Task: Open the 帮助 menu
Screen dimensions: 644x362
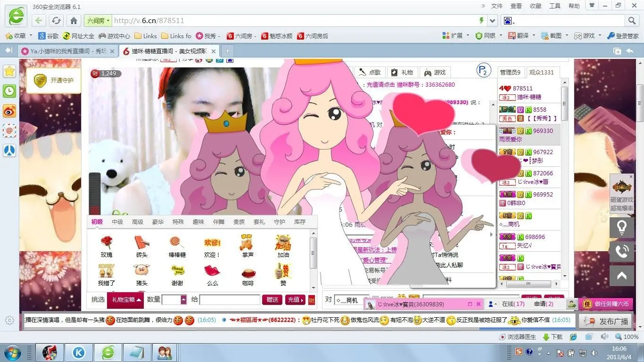Action: [574, 6]
